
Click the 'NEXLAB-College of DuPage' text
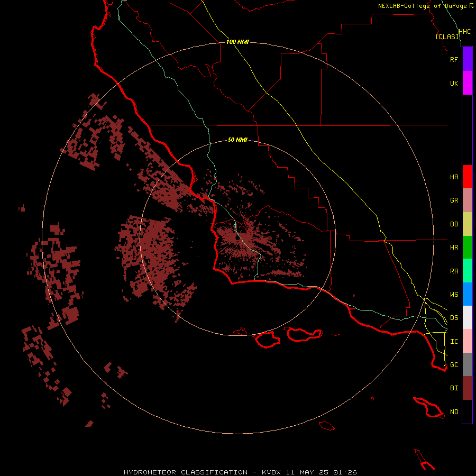click(422, 6)
